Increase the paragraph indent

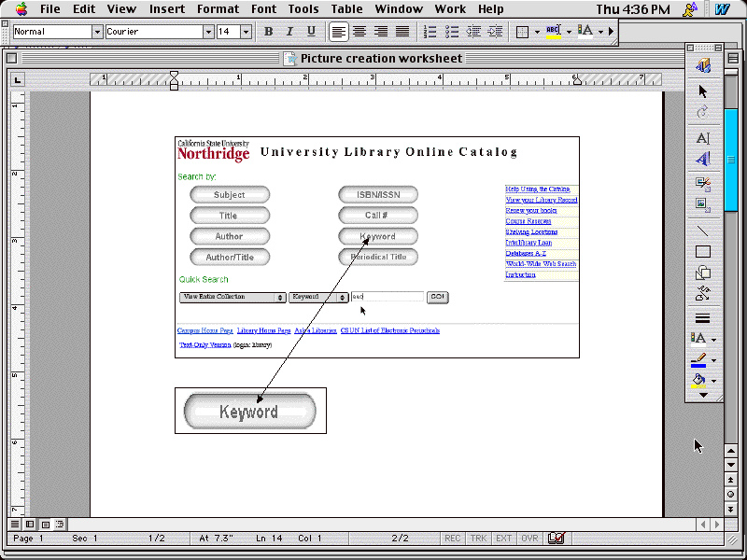[x=495, y=32]
